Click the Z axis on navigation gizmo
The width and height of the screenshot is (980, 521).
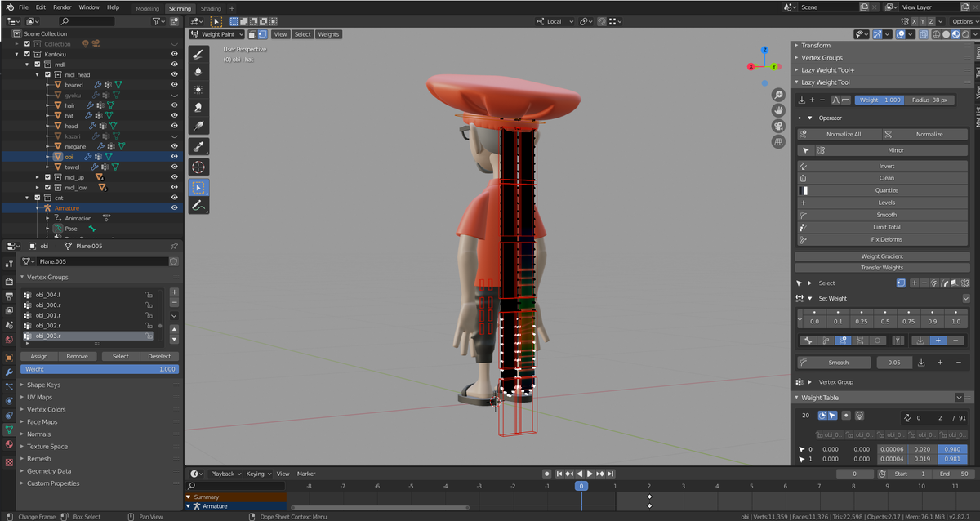pyautogui.click(x=764, y=51)
